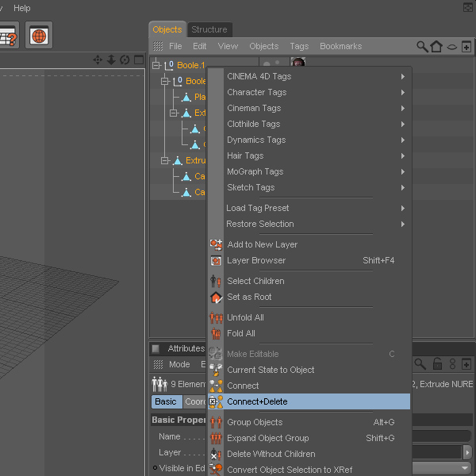This screenshot has height=476, width=476.
Task: Collapse the Boole.1 tree node
Action: (x=156, y=65)
